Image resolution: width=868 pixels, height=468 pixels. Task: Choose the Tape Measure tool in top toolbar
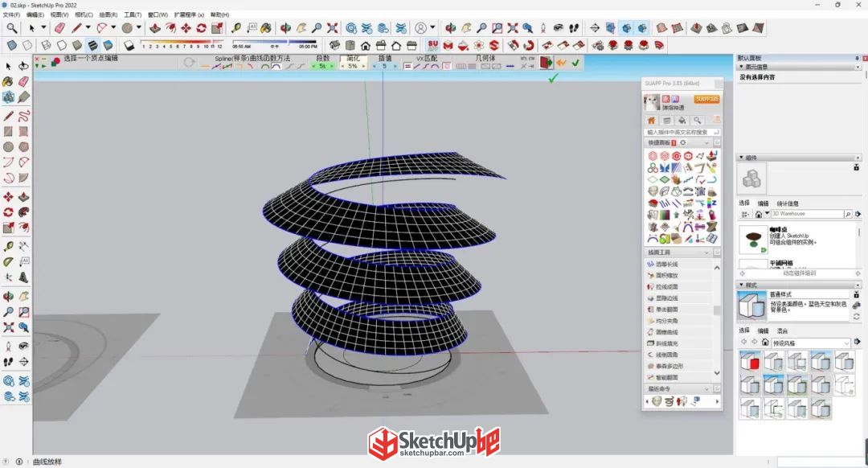pos(236,27)
